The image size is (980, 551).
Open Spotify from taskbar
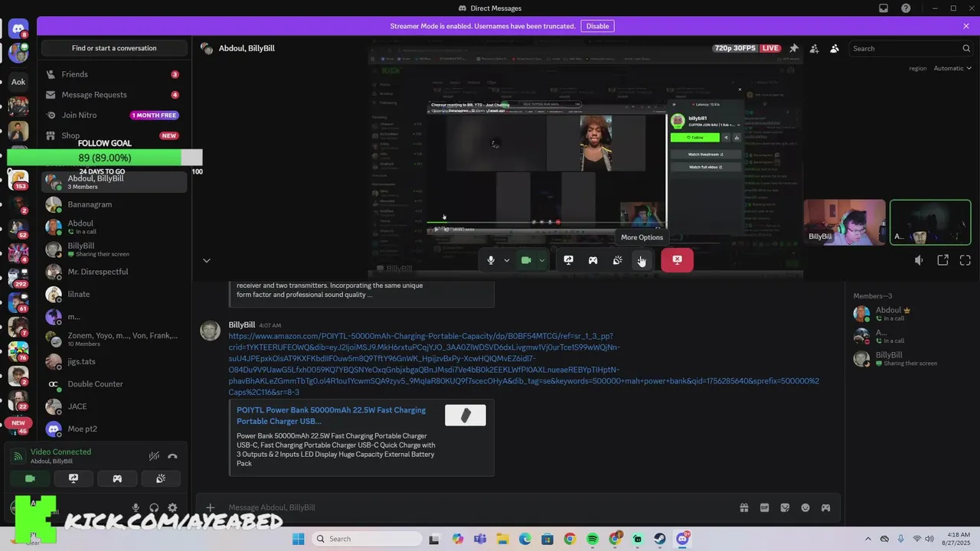(593, 539)
